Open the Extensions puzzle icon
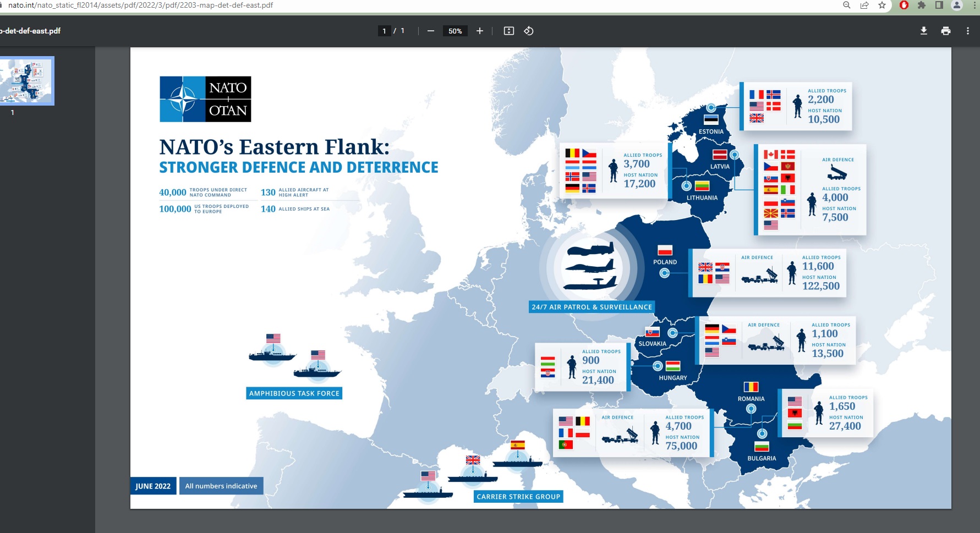 pyautogui.click(x=922, y=5)
